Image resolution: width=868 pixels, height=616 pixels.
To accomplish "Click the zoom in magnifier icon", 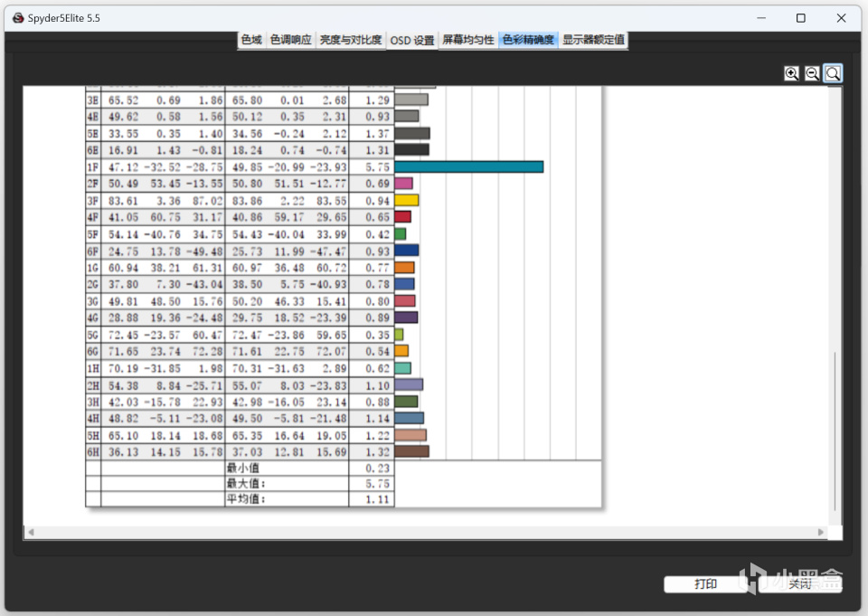I will (x=792, y=73).
